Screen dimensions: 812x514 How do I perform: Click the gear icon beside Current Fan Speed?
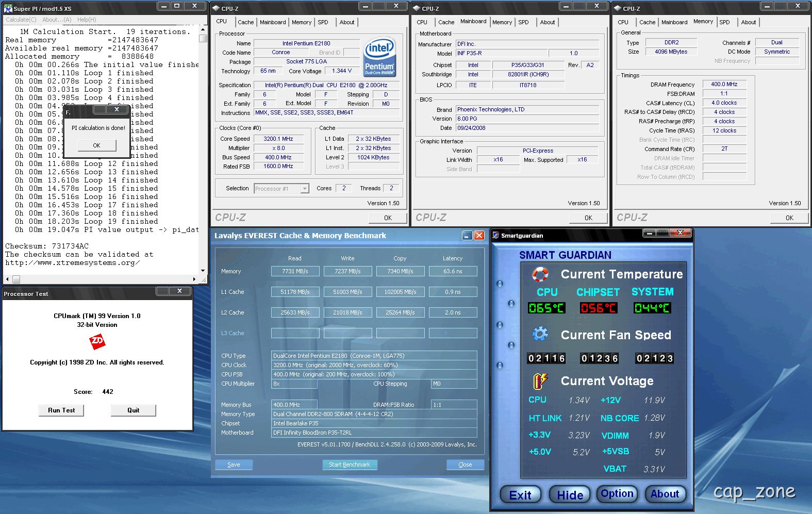point(540,334)
